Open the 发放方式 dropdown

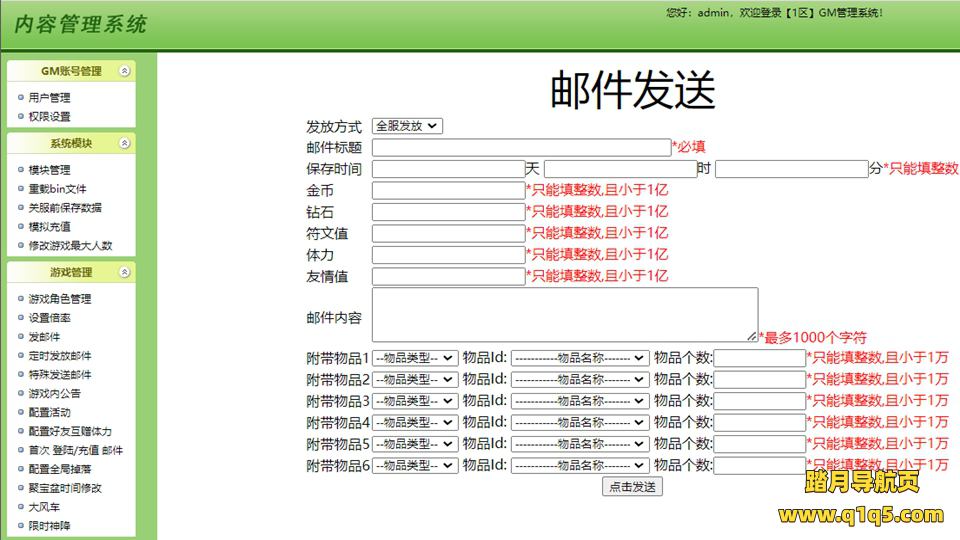click(x=407, y=126)
